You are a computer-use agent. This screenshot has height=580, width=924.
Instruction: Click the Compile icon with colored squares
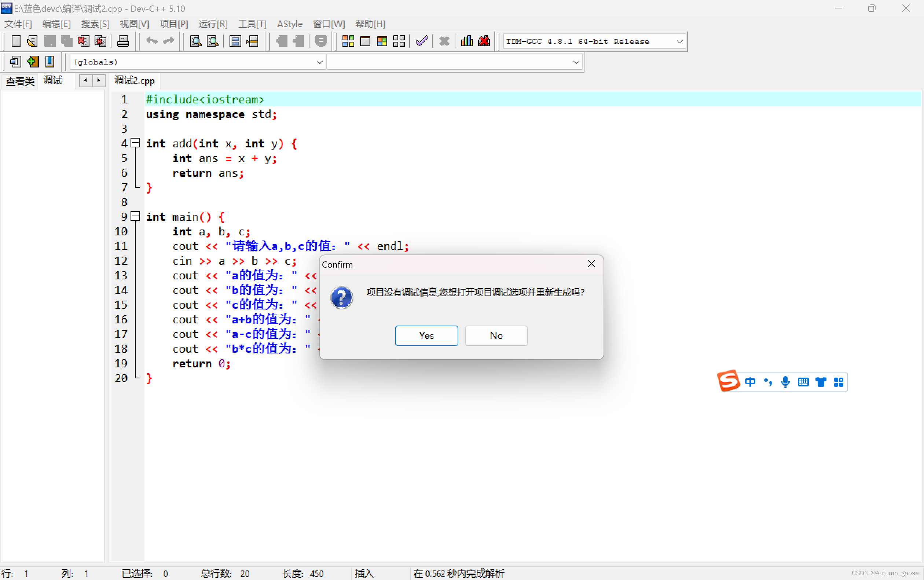(x=348, y=41)
